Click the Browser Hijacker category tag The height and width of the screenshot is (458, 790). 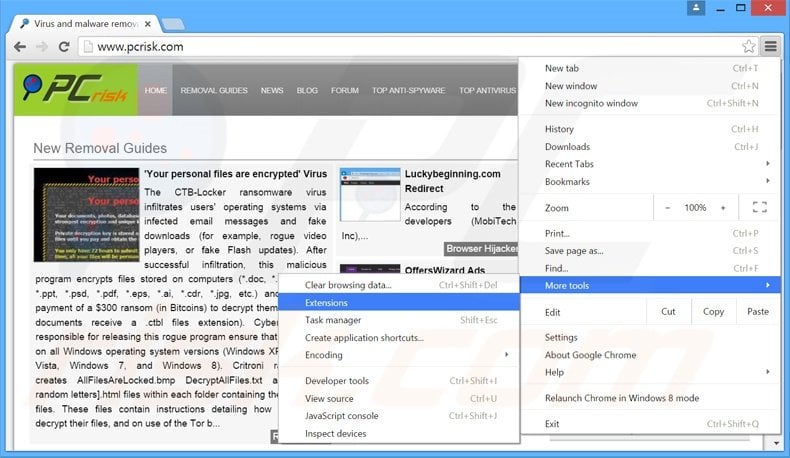click(481, 248)
